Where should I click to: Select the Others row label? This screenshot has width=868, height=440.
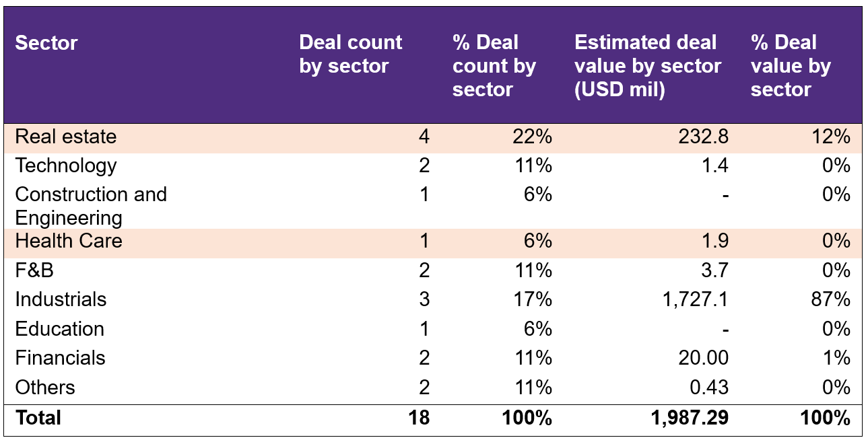pos(44,388)
